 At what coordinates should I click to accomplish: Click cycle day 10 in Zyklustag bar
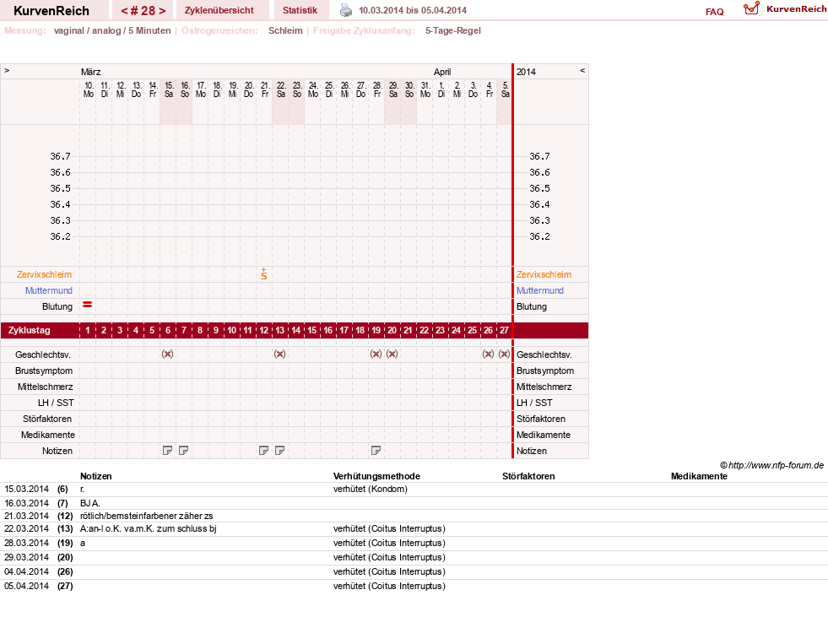[x=232, y=331]
